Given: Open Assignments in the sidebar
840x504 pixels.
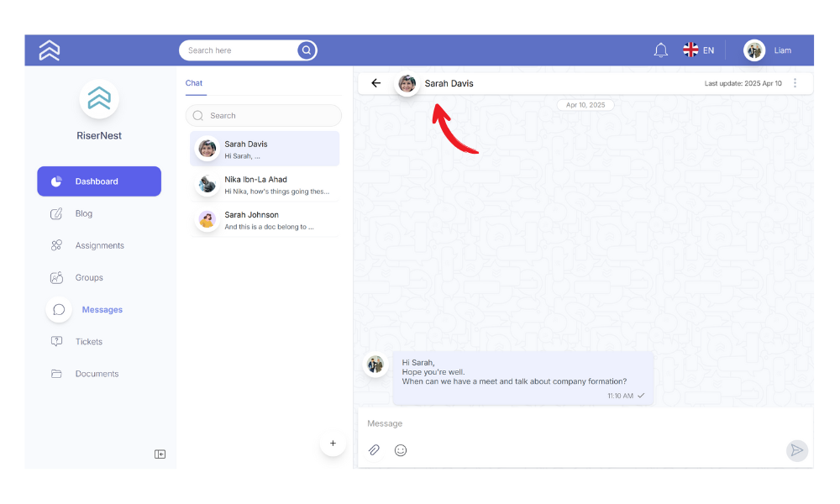Looking at the screenshot, I should point(100,245).
